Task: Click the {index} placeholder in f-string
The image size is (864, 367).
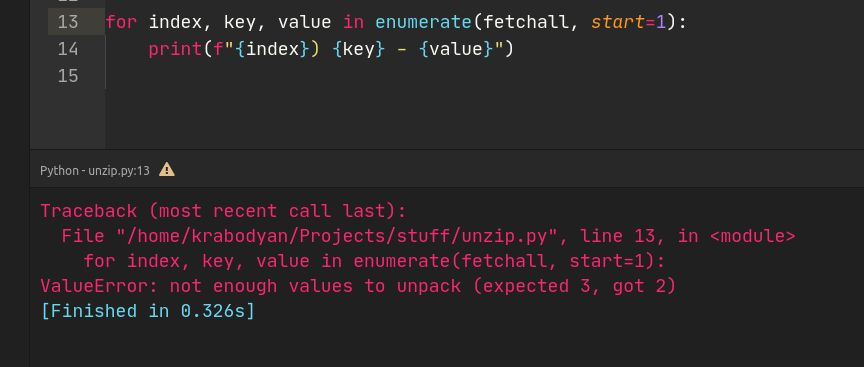Action: (273, 50)
